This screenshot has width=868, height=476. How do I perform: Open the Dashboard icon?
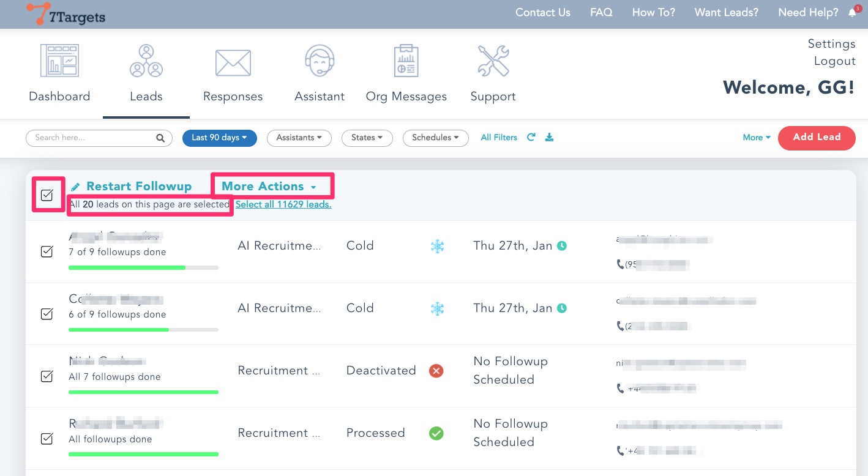tap(59, 61)
